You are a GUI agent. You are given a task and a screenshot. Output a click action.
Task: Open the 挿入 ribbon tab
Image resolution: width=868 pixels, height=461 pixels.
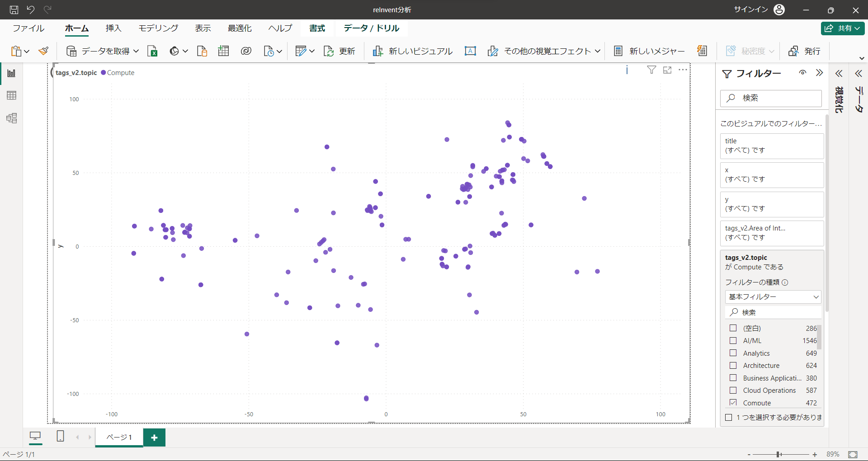pyautogui.click(x=113, y=28)
